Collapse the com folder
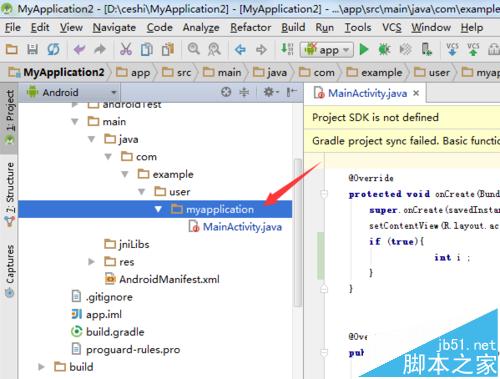The image size is (500, 379). pos(108,157)
